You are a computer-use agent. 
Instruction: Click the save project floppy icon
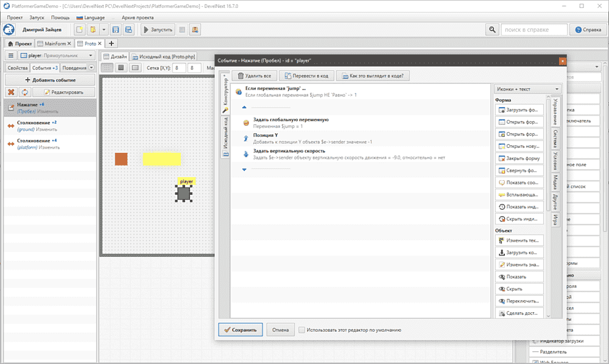[x=116, y=29]
